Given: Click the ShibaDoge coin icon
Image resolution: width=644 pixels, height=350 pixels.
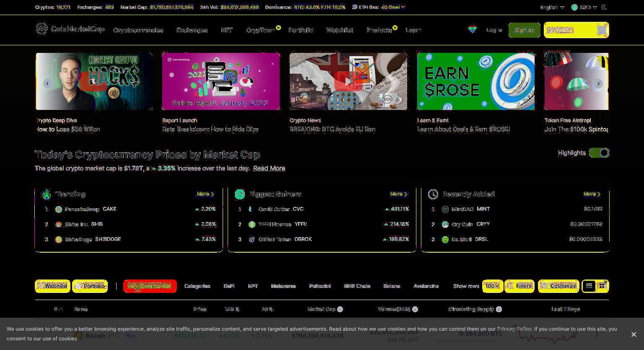Looking at the screenshot, I should [59, 239].
